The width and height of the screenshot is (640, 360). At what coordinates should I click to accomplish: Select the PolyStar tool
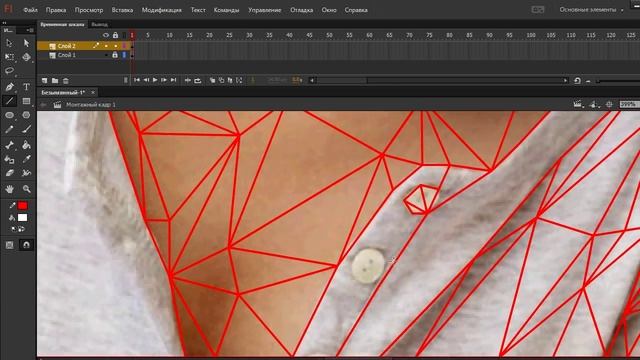(x=26, y=115)
